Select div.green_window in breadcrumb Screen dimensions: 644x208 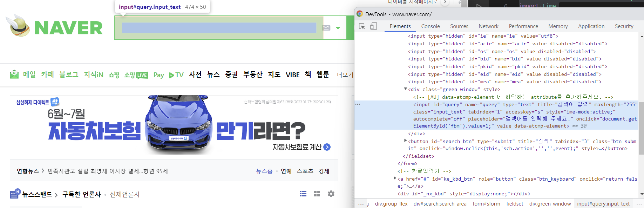(x=550, y=204)
